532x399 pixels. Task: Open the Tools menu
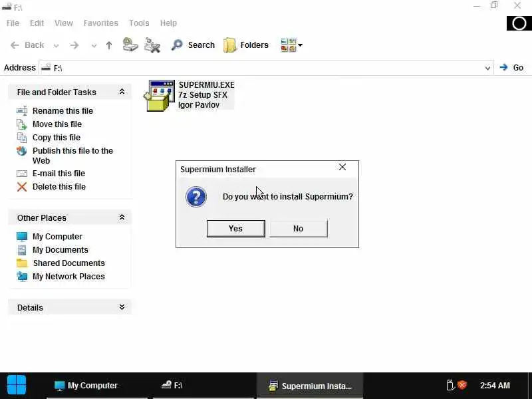(x=139, y=23)
